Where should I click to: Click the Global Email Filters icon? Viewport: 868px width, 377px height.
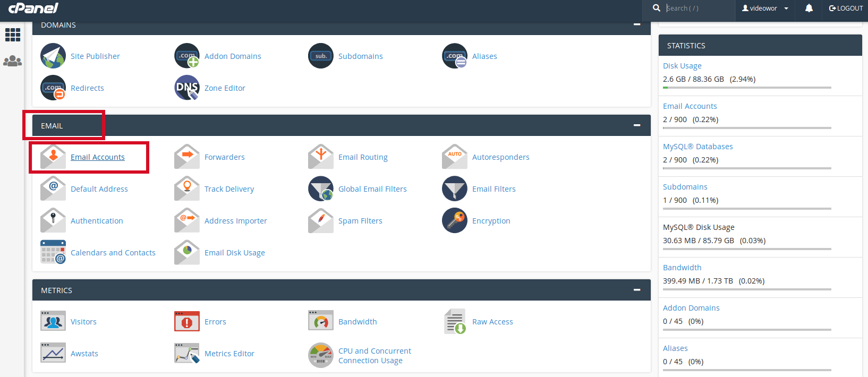321,188
